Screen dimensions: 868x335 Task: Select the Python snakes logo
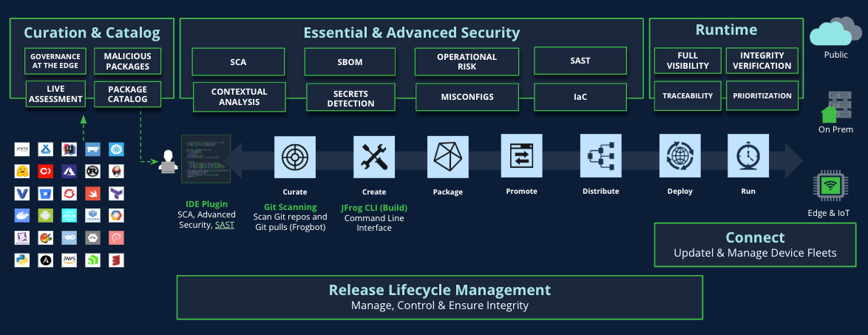(x=22, y=260)
